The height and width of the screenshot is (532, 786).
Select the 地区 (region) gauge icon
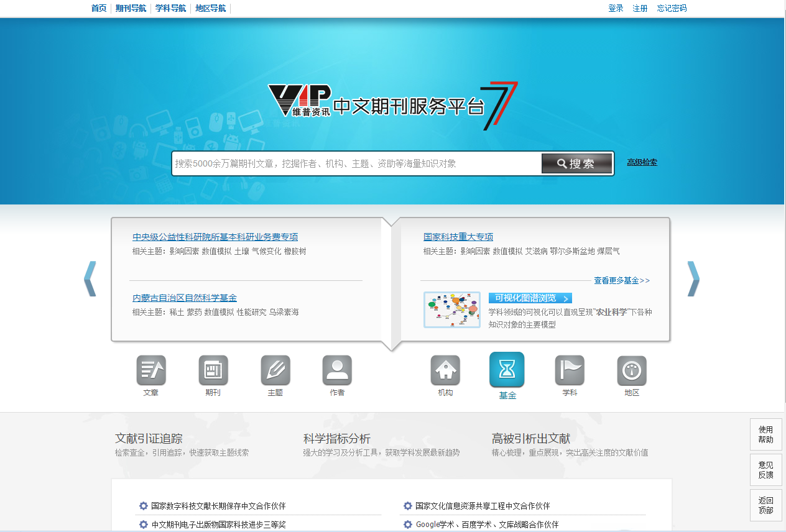coord(632,370)
